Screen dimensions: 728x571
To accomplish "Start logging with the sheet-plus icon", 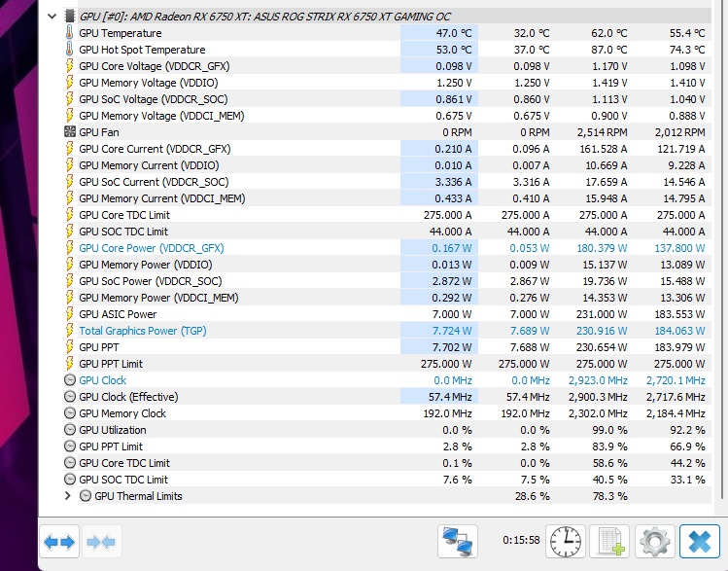I will click(x=609, y=541).
